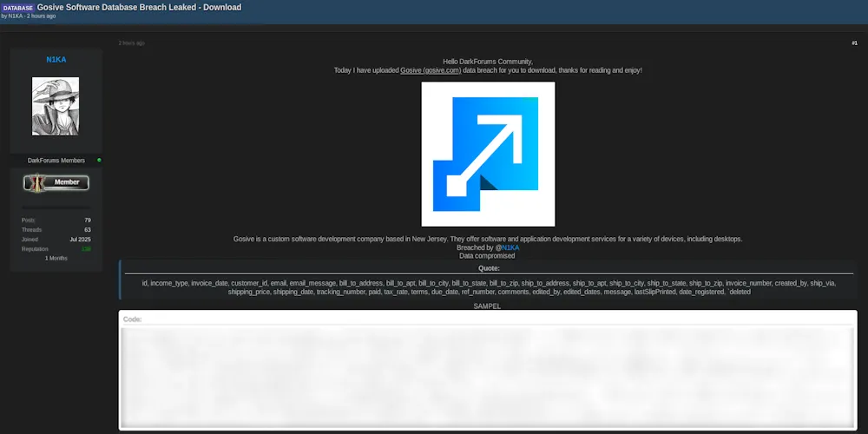The image size is (868, 434).
Task: Click the Gosive logo image
Action: click(x=488, y=154)
